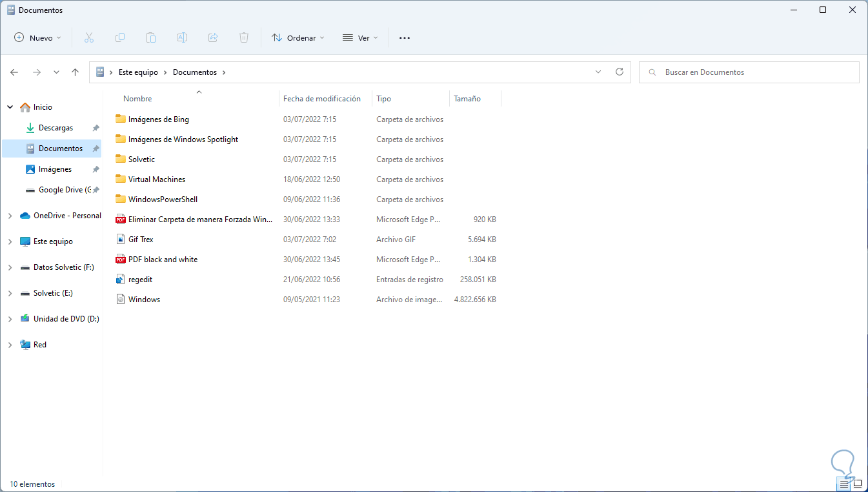Click chevron after Documentos in address bar
Image resolution: width=868 pixels, height=492 pixels.
[224, 72]
